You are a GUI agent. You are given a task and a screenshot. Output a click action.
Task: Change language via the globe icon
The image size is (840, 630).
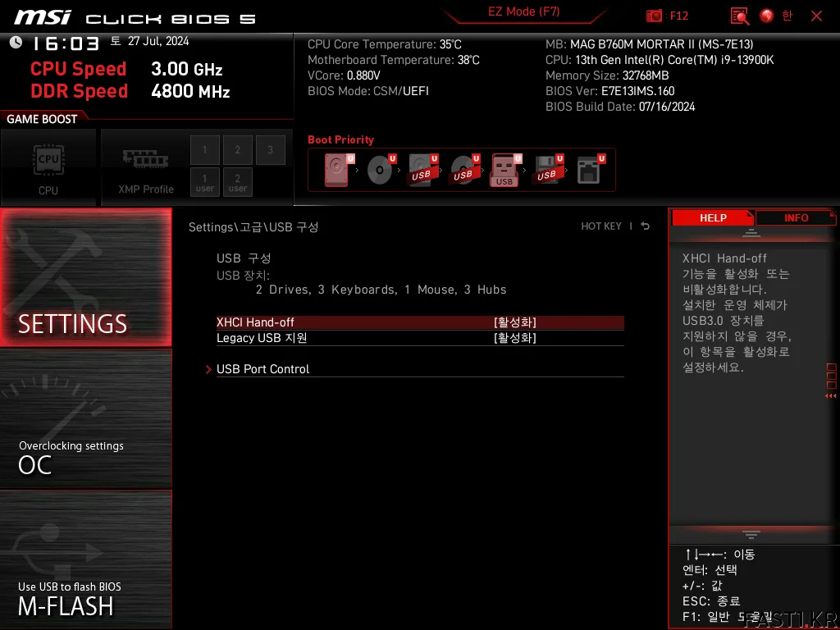click(767, 16)
